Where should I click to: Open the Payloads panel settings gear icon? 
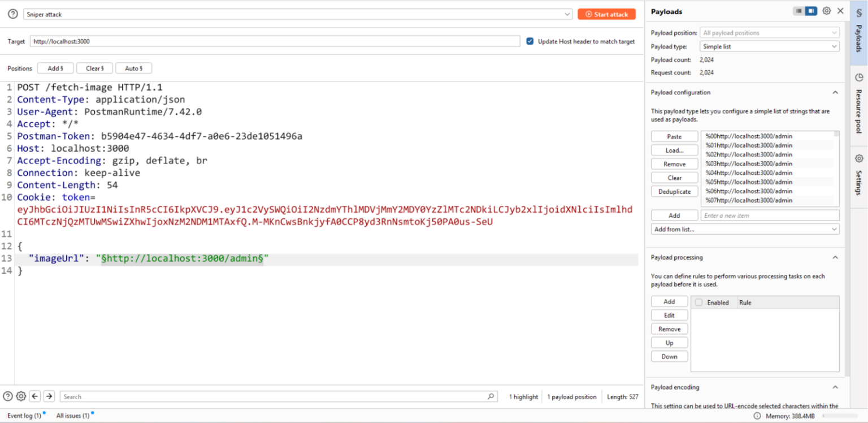point(826,11)
